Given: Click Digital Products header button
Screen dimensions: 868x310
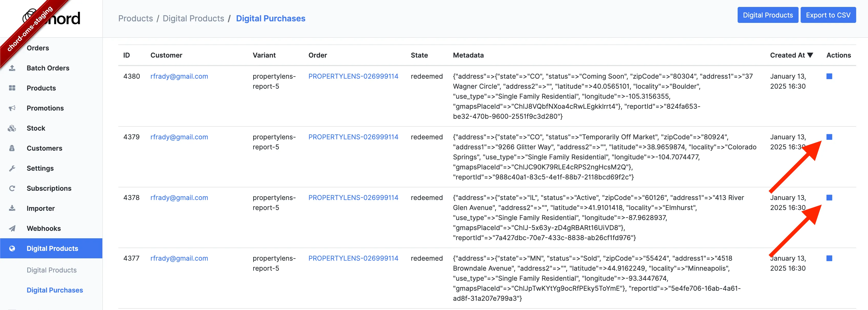Looking at the screenshot, I should pyautogui.click(x=767, y=15).
